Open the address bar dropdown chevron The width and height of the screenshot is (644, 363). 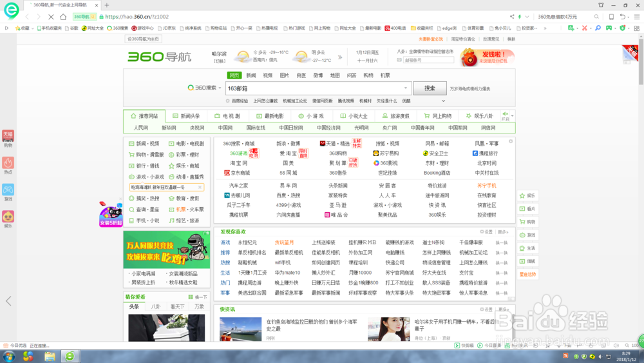coord(527,17)
